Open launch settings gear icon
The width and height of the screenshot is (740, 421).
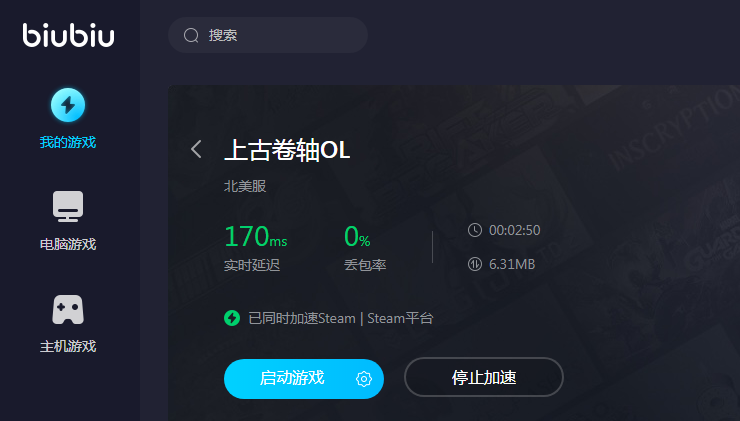point(364,379)
